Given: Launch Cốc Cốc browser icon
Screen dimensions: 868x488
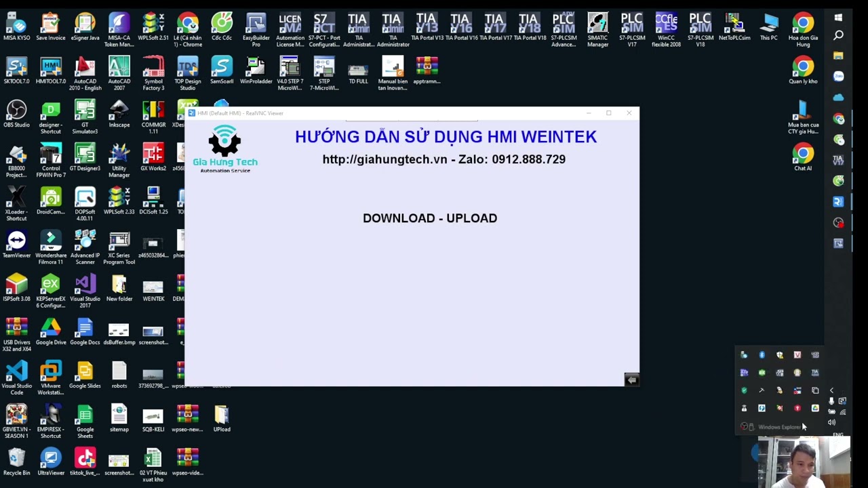Looking at the screenshot, I should (222, 27).
